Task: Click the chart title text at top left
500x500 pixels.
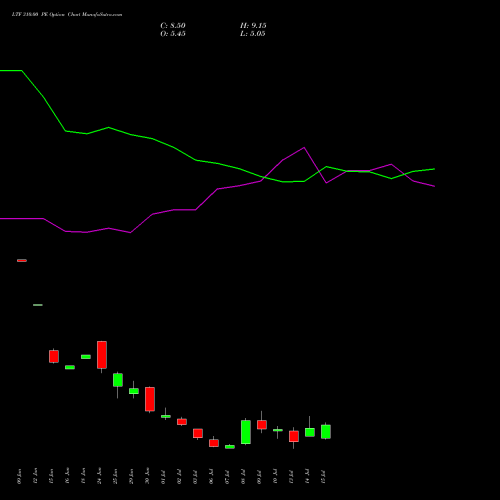Action: click(67, 15)
